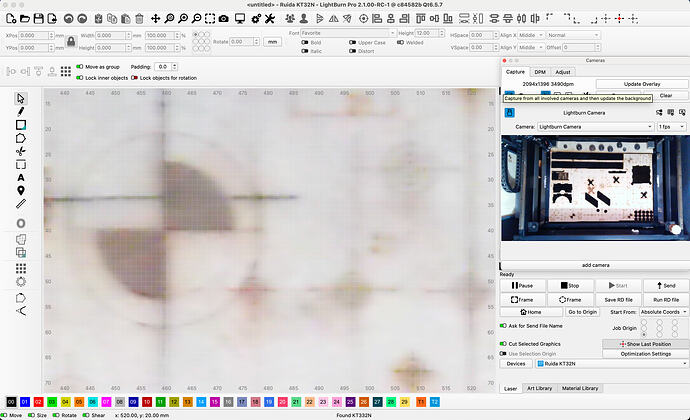Enable Lock objects for rotation
The width and height of the screenshot is (690, 420).
134,77
